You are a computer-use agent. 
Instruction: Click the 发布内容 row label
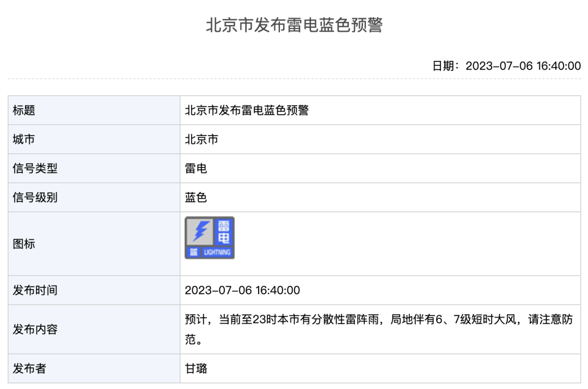(35, 330)
